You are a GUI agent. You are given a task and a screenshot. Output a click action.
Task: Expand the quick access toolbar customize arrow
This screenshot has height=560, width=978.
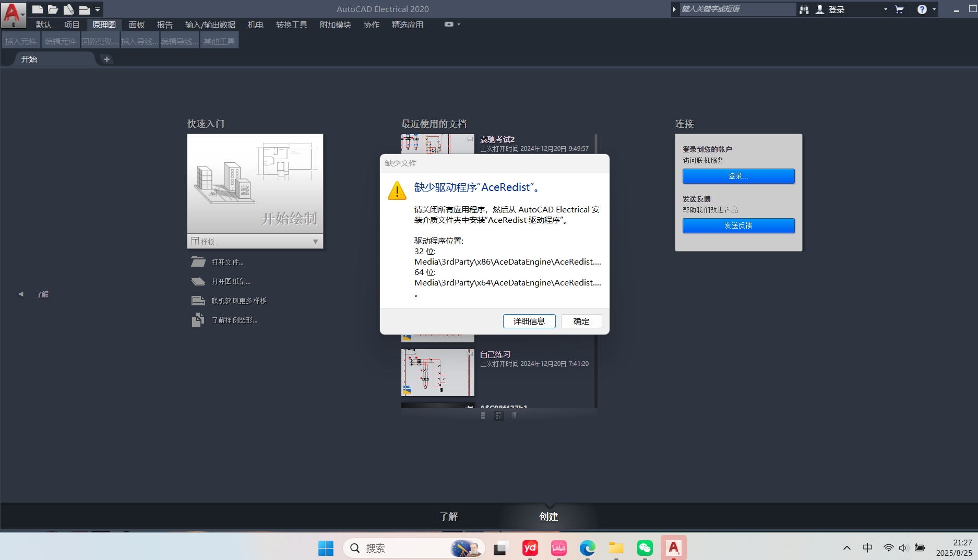click(x=98, y=9)
